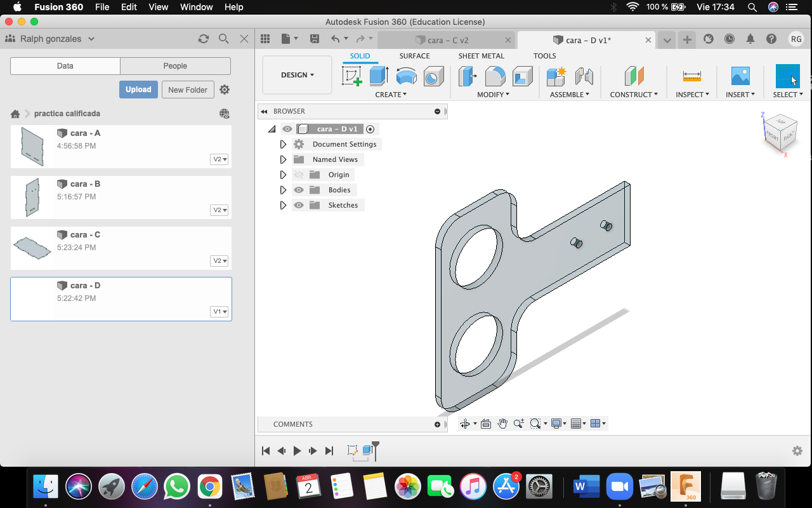Open the Help question mark
The height and width of the screenshot is (508, 812).
pyautogui.click(x=771, y=39)
